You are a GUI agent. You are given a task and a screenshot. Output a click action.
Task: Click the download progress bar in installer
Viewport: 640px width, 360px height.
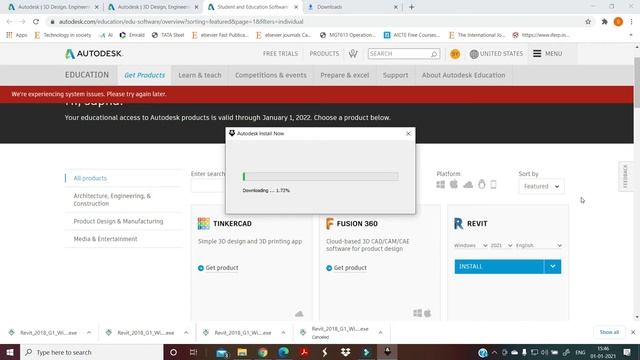[x=320, y=176]
